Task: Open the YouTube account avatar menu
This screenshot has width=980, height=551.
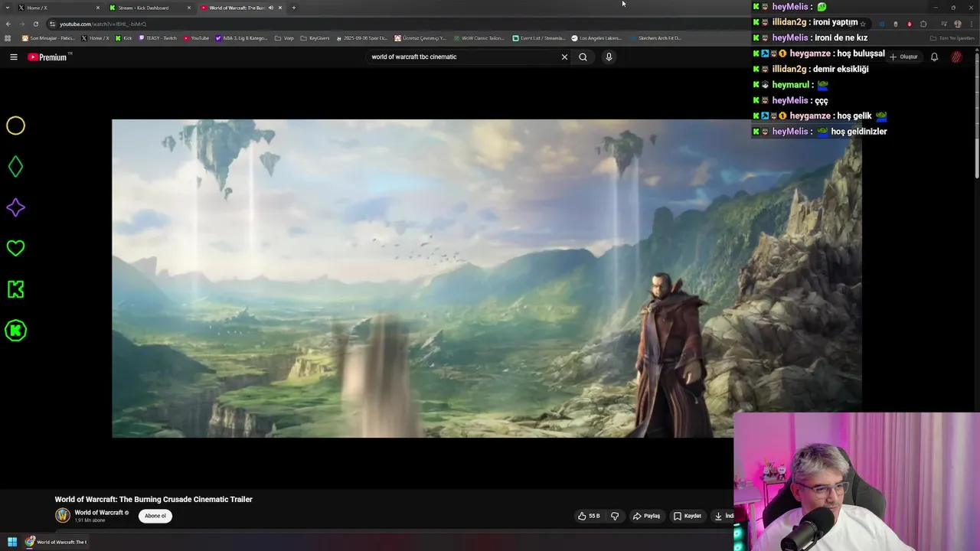Action: [957, 57]
